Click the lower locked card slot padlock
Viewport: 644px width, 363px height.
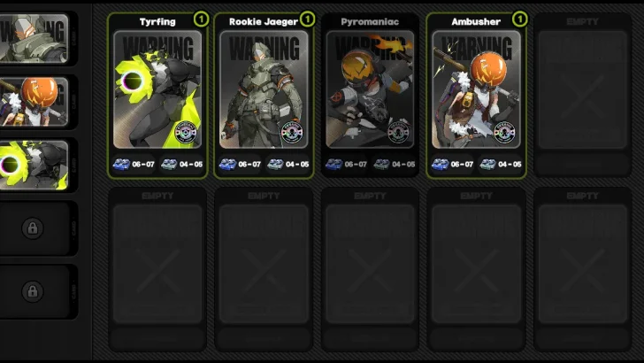(x=33, y=291)
